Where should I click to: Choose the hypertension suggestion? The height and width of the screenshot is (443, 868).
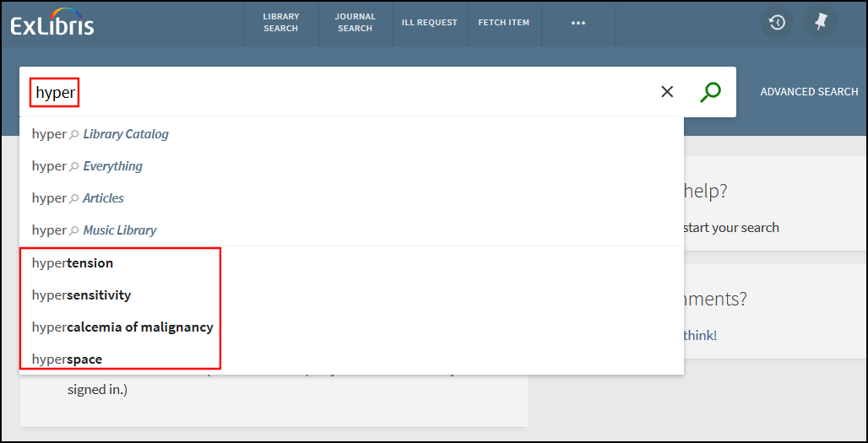point(73,263)
